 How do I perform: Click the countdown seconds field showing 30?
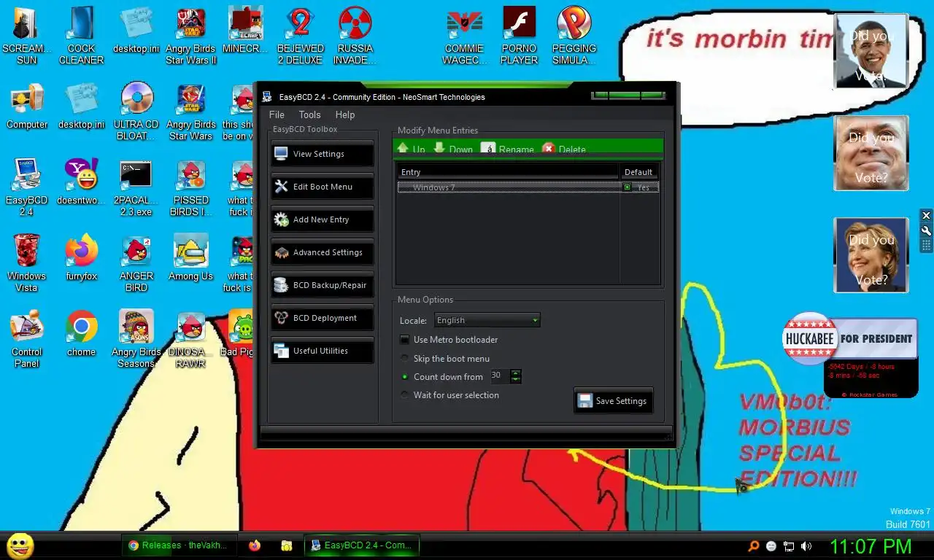tap(500, 376)
